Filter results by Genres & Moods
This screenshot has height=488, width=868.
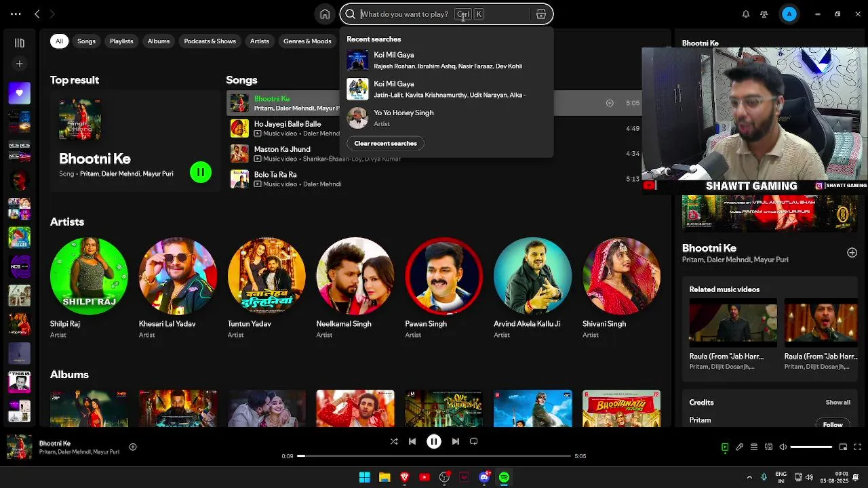click(x=307, y=41)
